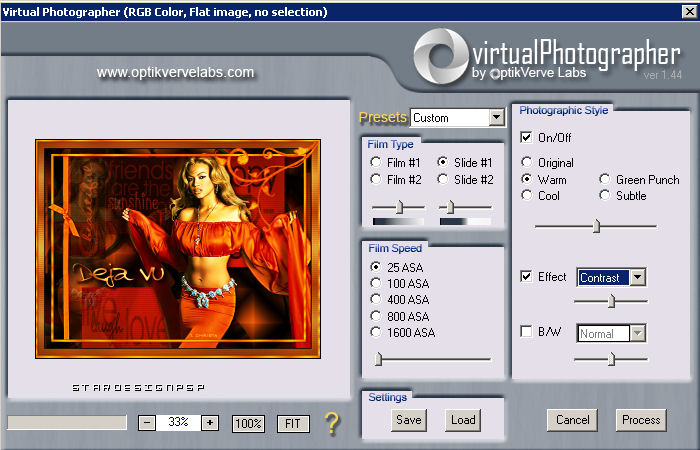Click the film speed slider handle

point(378,358)
